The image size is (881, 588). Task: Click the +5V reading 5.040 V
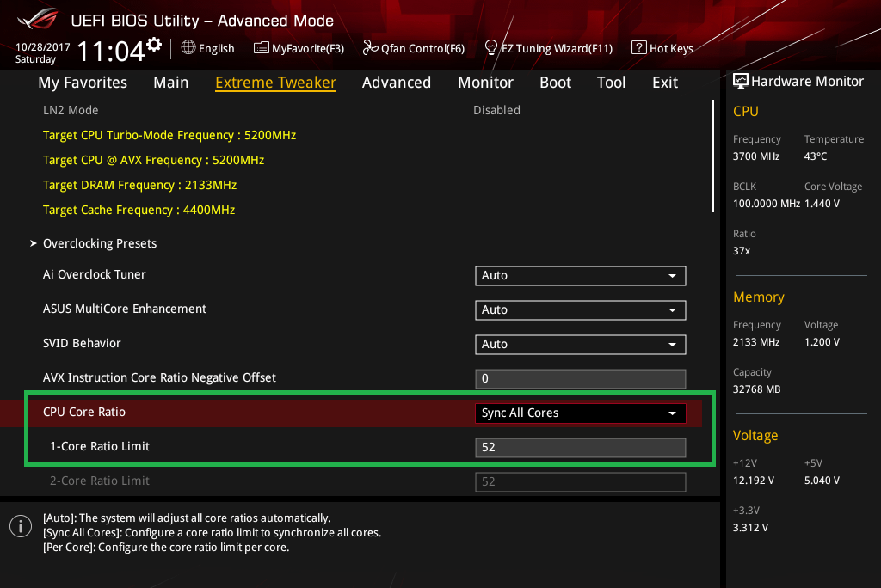point(822,481)
